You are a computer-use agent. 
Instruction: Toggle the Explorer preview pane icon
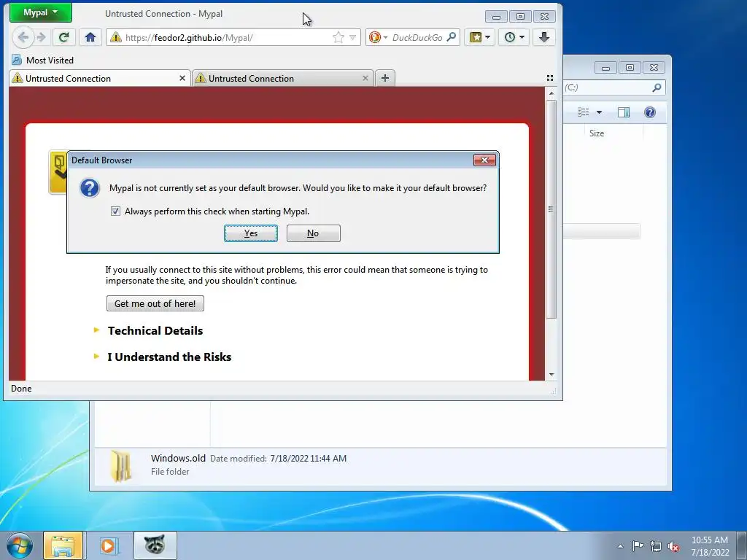point(623,112)
